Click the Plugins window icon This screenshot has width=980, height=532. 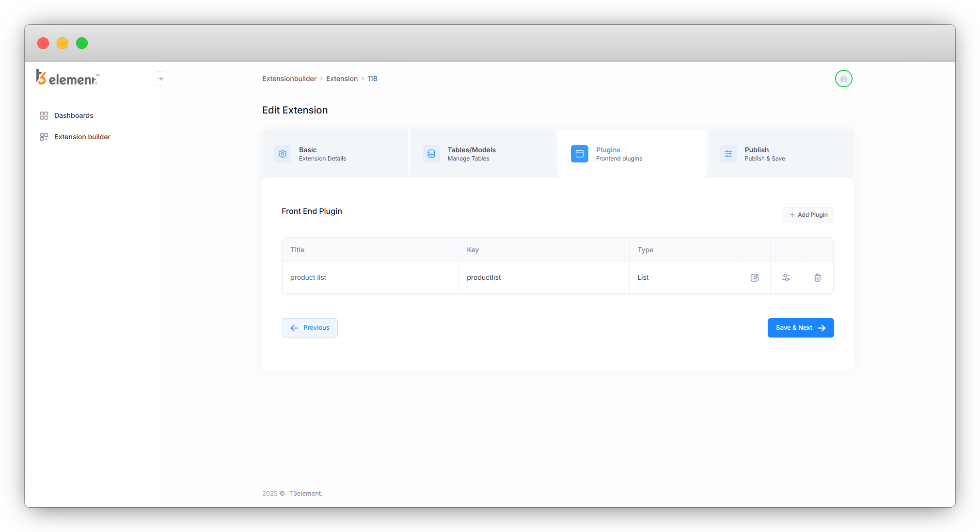click(580, 154)
